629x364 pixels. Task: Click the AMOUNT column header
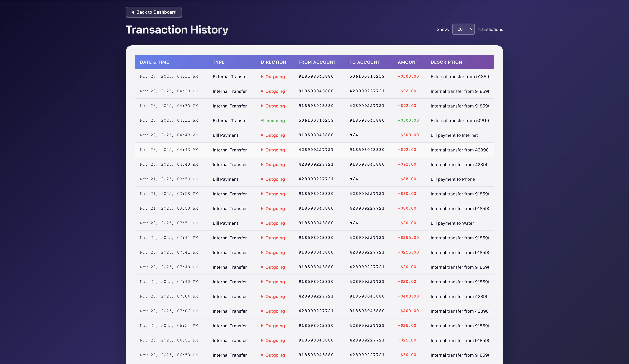[408, 62]
